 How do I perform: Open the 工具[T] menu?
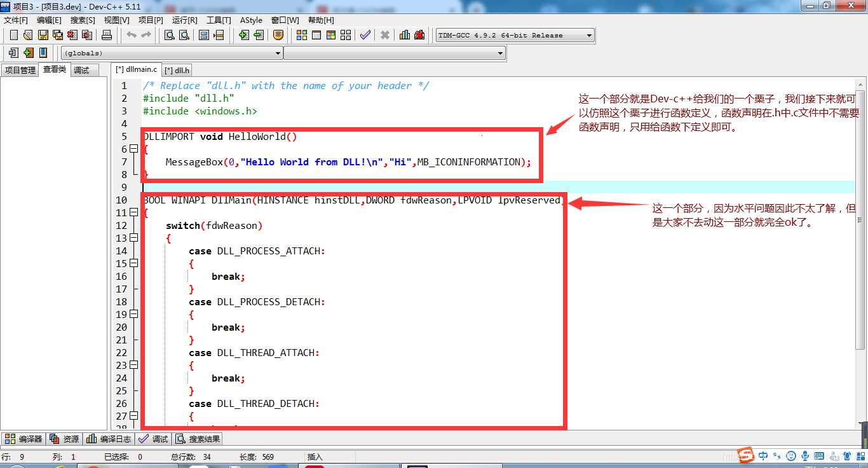[x=219, y=20]
